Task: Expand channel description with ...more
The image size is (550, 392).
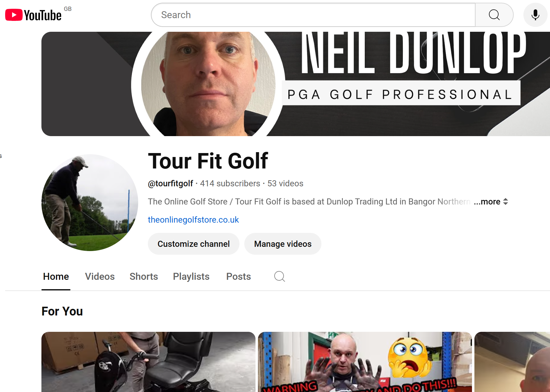Action: 487,201
